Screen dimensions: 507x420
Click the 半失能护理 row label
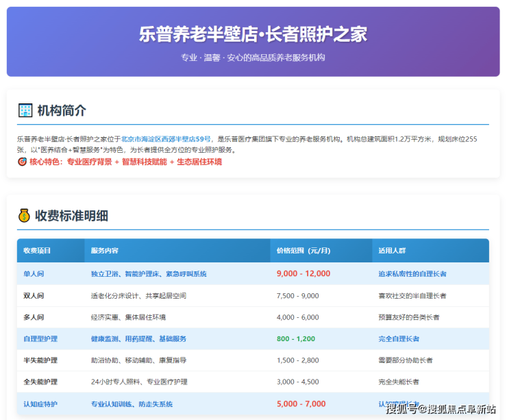(x=40, y=360)
